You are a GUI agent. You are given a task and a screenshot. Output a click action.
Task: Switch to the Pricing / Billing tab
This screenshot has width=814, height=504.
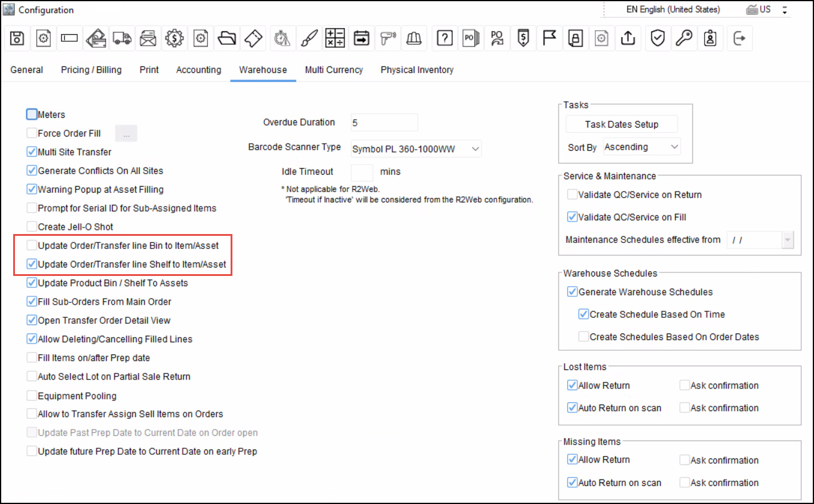(x=91, y=70)
